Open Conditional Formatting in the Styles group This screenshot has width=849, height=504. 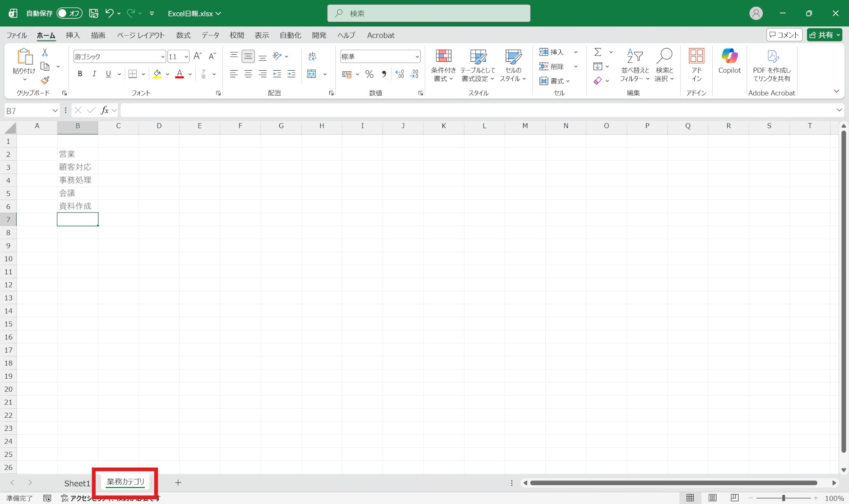443,65
